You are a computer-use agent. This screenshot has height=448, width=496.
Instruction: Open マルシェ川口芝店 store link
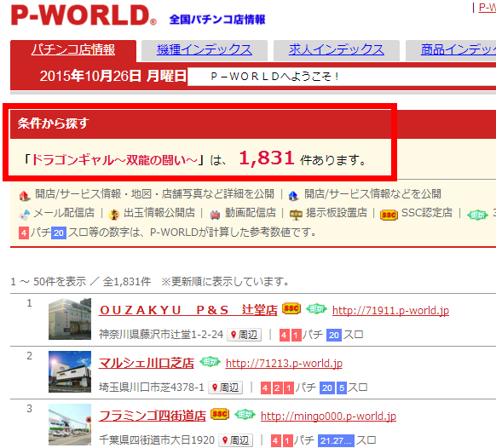147,363
